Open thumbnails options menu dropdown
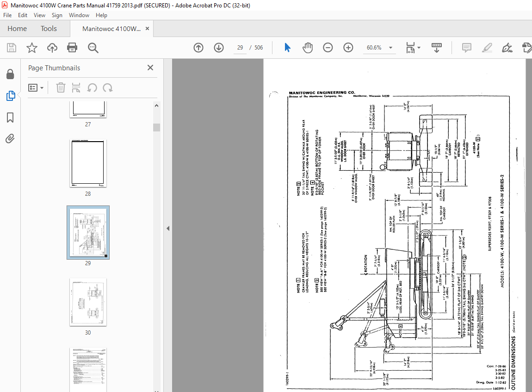This screenshot has height=392, width=532. point(36,88)
